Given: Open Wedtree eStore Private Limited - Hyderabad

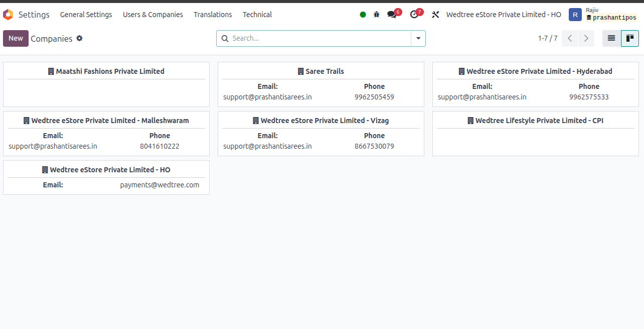Looking at the screenshot, I should (536, 84).
